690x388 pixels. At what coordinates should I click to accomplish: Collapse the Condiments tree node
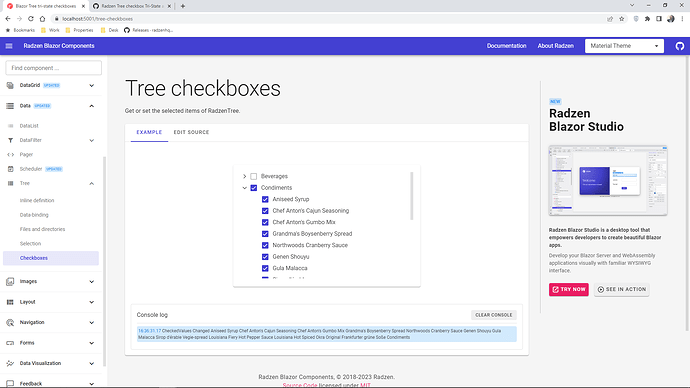point(245,188)
